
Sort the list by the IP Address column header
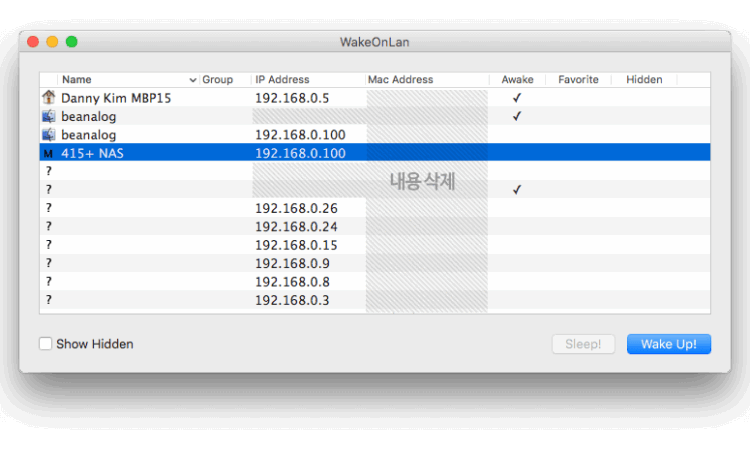[282, 80]
